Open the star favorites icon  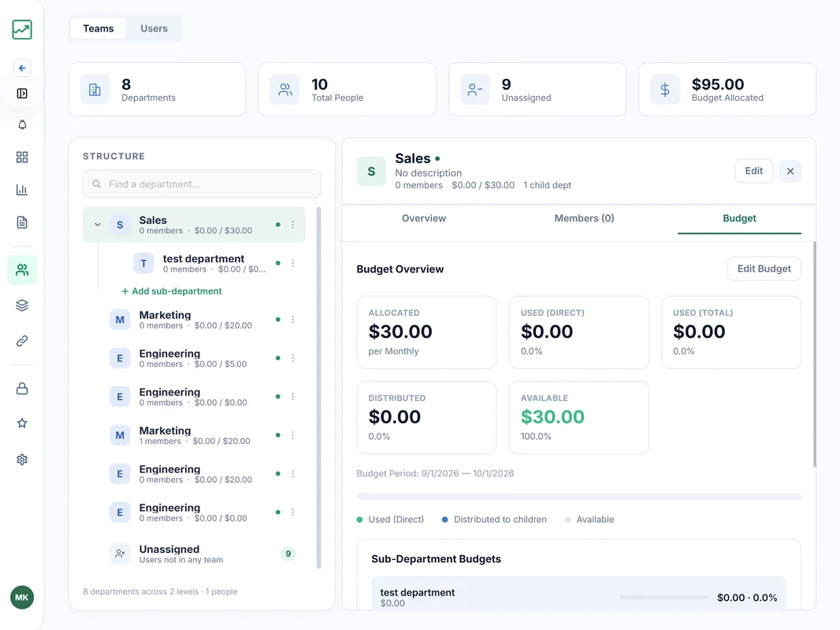click(22, 424)
